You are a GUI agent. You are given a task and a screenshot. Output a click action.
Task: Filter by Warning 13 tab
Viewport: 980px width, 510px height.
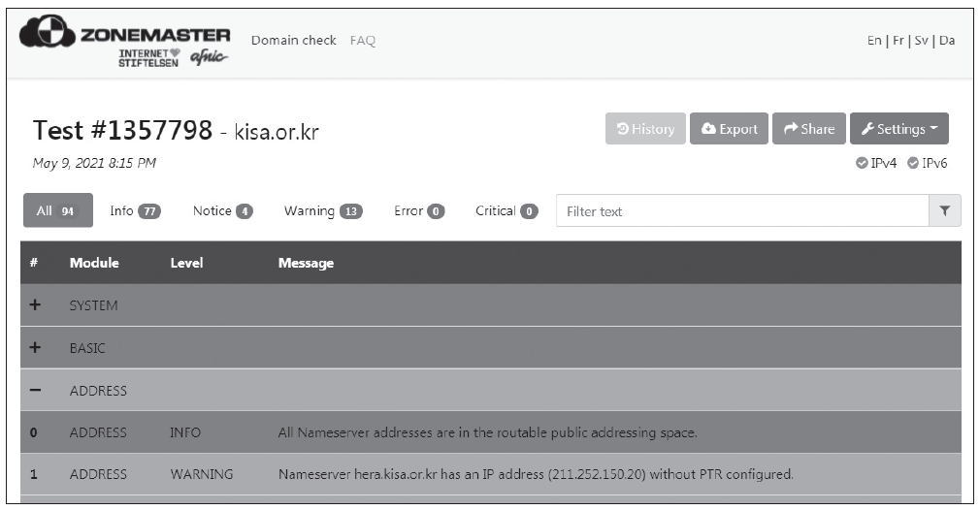[x=322, y=211]
